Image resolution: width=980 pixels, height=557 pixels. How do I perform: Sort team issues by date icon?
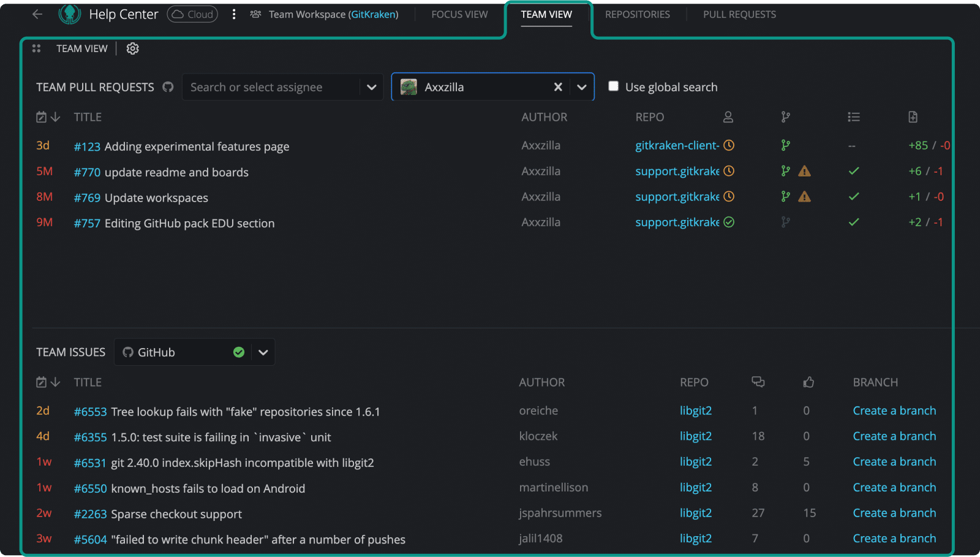coord(48,382)
